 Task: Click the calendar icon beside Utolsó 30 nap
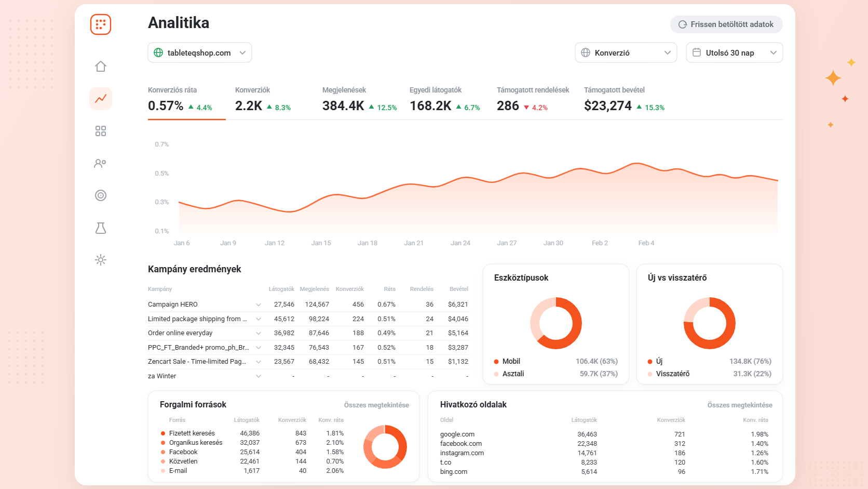[x=697, y=52]
